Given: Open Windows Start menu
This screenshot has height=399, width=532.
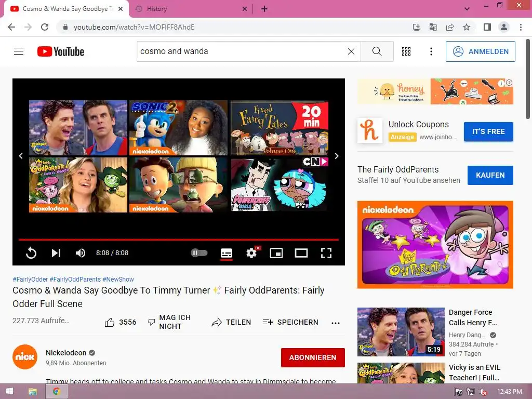Looking at the screenshot, I should 9,391.
